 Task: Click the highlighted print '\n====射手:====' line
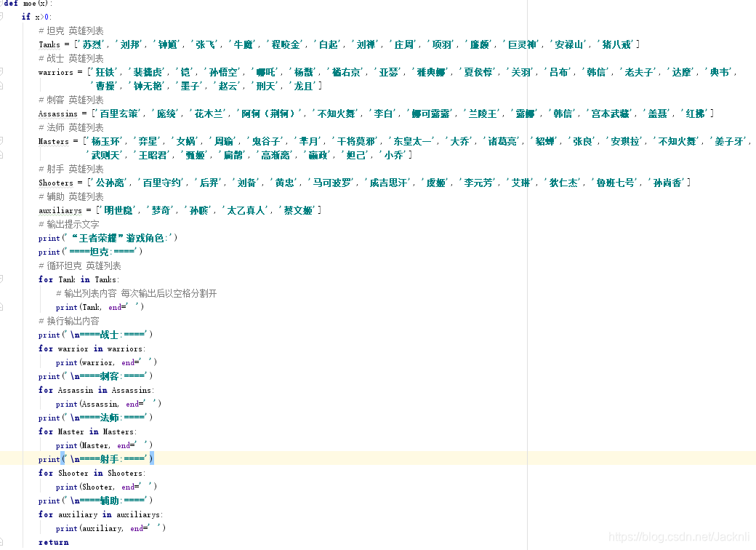(96, 459)
